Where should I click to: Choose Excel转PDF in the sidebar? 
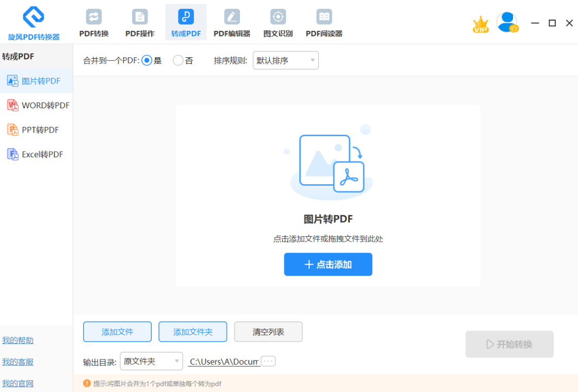(37, 154)
